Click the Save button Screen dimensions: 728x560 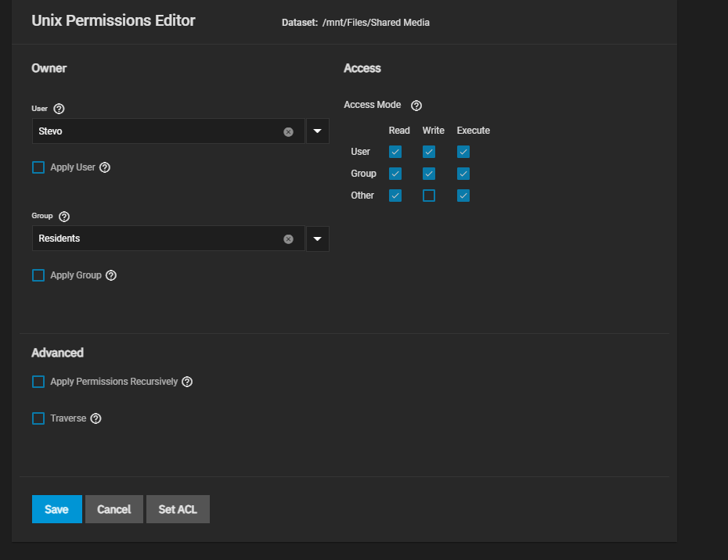pyautogui.click(x=56, y=509)
